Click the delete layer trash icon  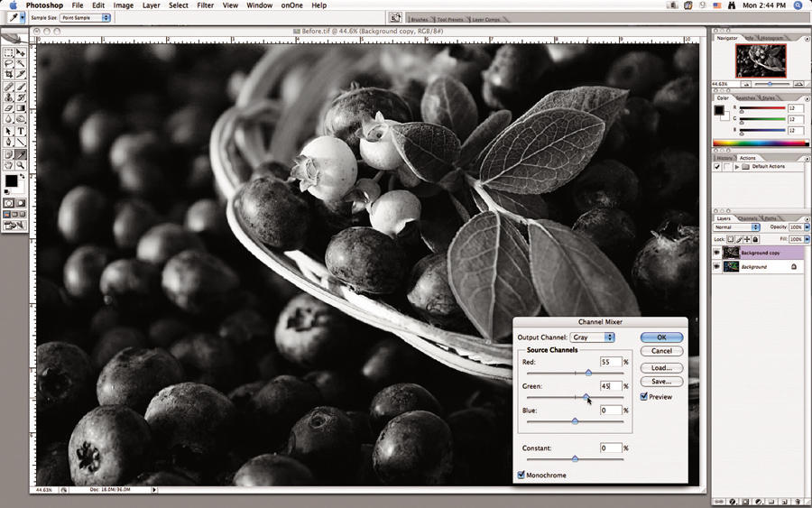click(798, 502)
